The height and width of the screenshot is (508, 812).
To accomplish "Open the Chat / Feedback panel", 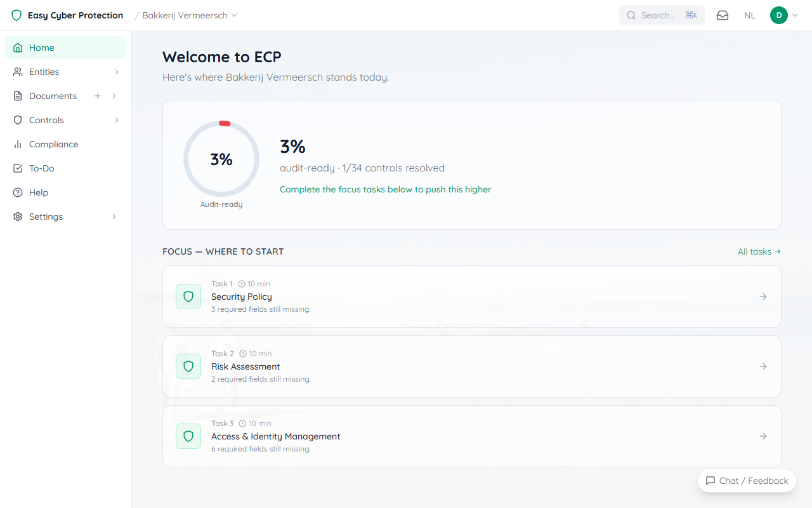I will [x=747, y=481].
